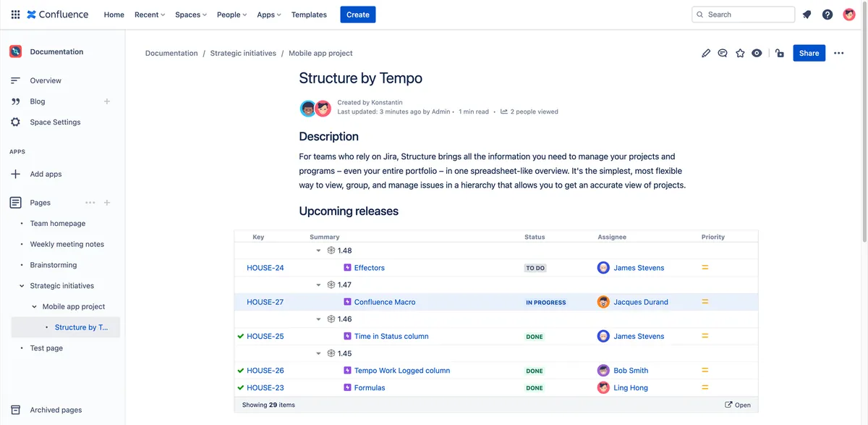This screenshot has width=868, height=425.
Task: Click the Effectors issue type icon
Action: [347, 268]
